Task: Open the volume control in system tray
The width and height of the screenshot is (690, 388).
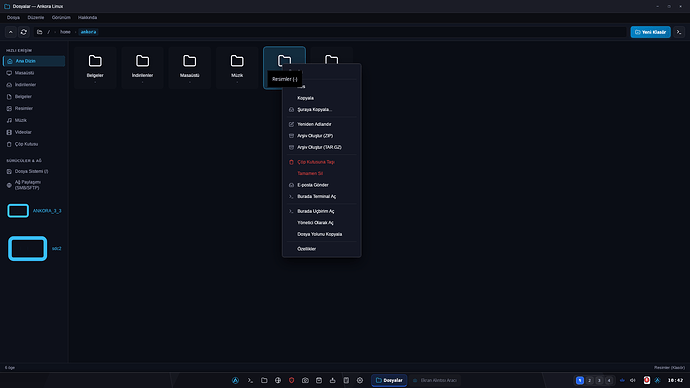Action: point(632,381)
